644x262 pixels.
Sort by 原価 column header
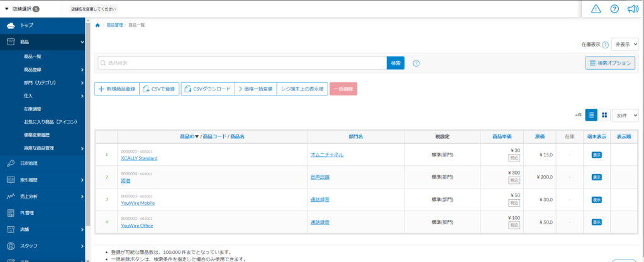pyautogui.click(x=540, y=137)
